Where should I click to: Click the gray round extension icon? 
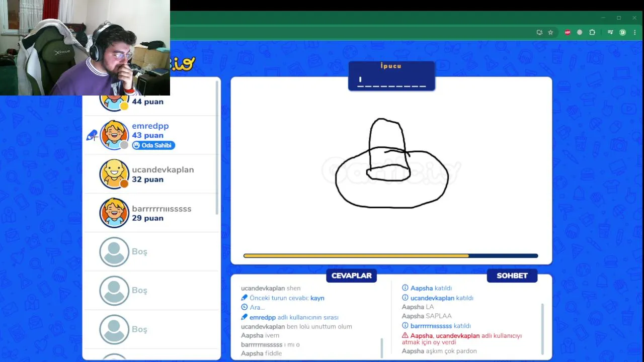[580, 32]
